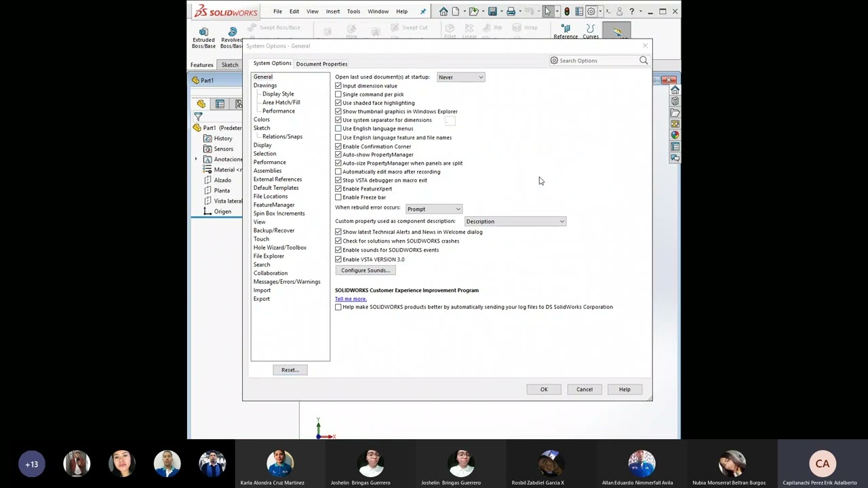Screen dimensions: 868x488
Task: Enable Use English language menus
Action: [338, 129]
